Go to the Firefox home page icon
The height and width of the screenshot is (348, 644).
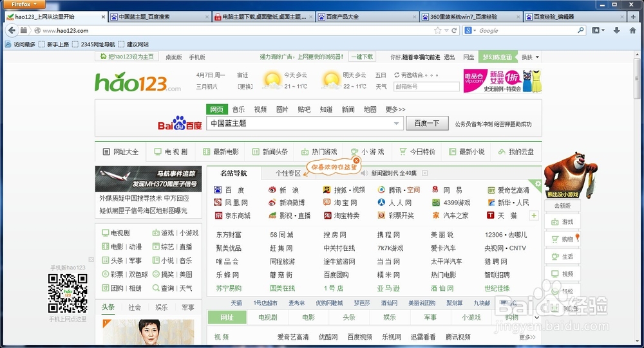(632, 30)
